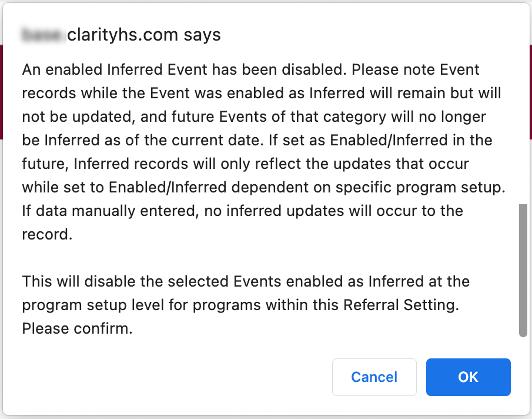The image size is (532, 419).
Task: Confirm the dialog by clicking OK
Action: coord(468,377)
